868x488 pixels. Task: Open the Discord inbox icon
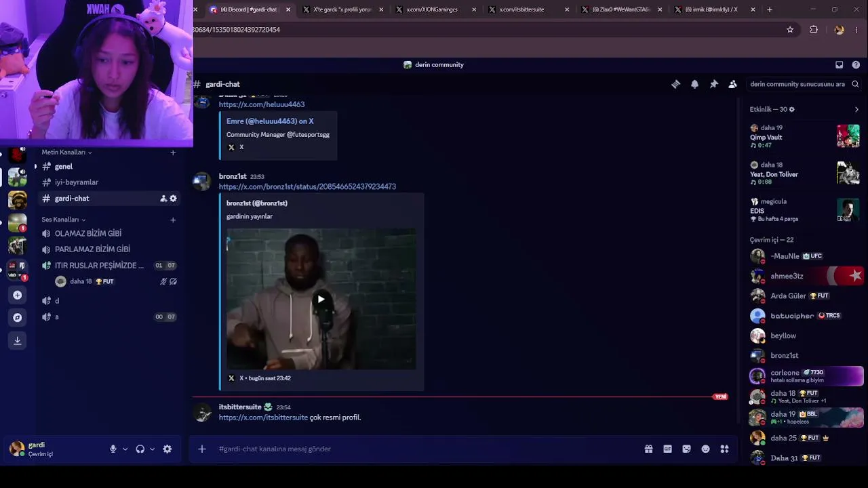(x=839, y=65)
